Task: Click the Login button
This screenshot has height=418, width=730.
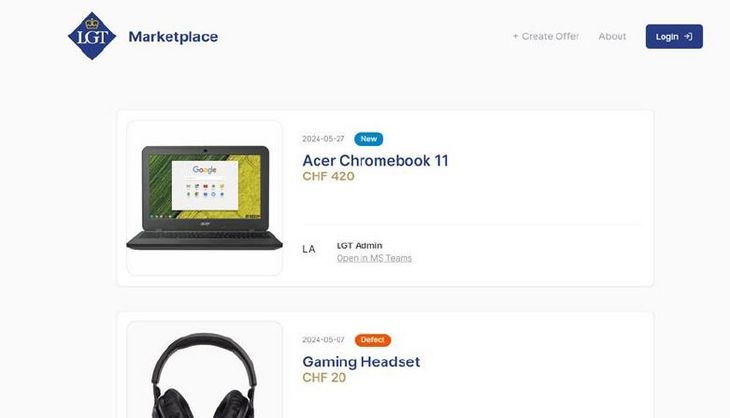Action: pyautogui.click(x=674, y=36)
